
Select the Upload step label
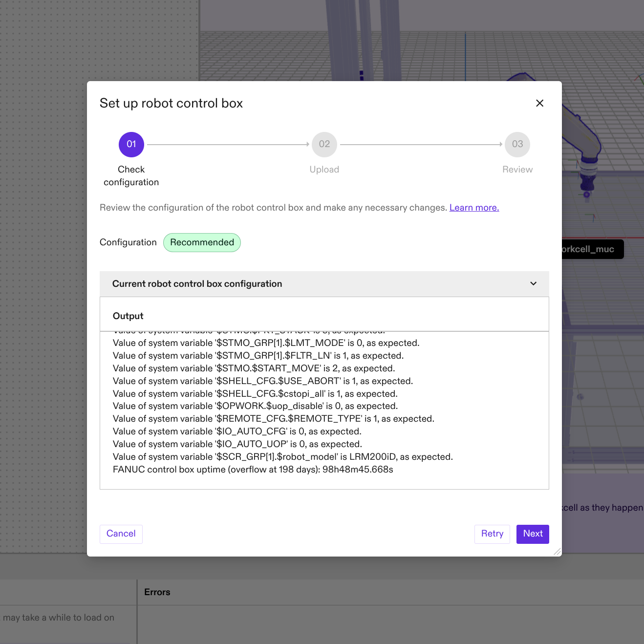[324, 170]
